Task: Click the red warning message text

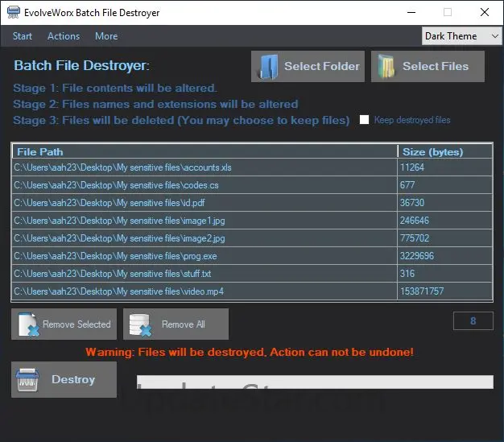Action: click(x=250, y=353)
